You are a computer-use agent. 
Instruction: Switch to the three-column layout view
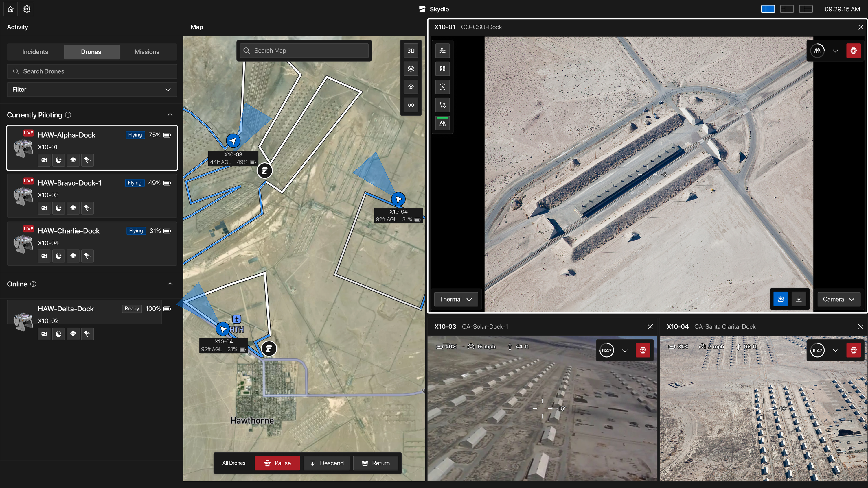768,9
